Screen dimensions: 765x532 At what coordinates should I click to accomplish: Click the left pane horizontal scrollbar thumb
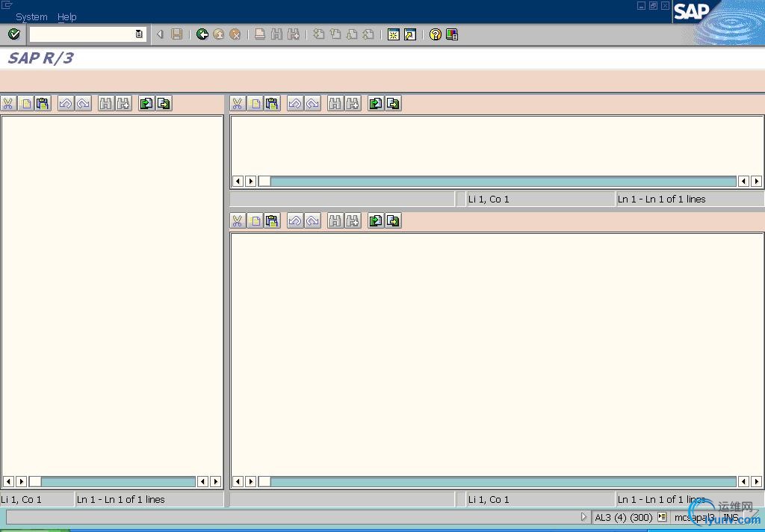click(35, 482)
